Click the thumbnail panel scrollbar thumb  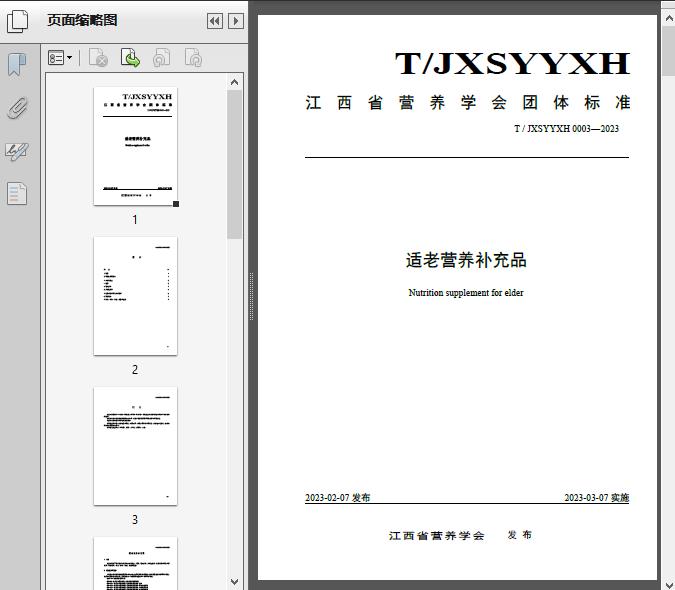(x=235, y=164)
